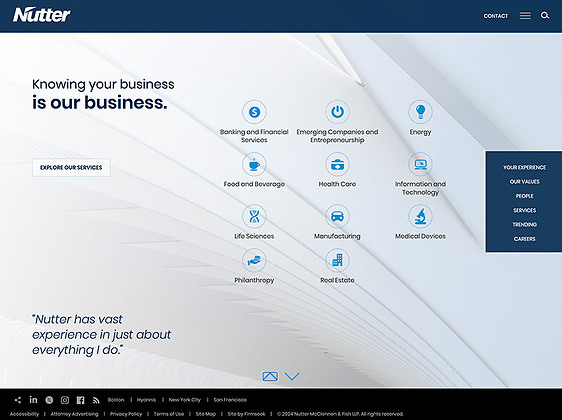562x420 pixels.
Task: Open the Terms of Use footer link
Action: (169, 414)
